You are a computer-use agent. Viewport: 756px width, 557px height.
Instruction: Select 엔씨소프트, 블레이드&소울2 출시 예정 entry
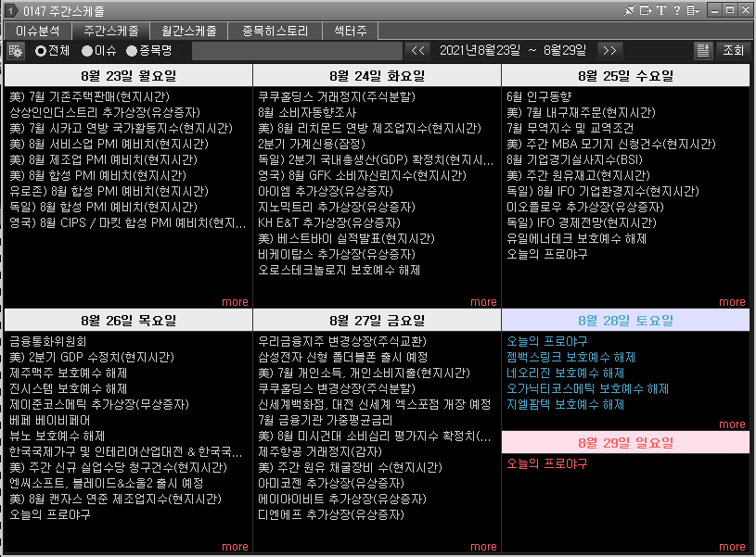[x=106, y=483]
